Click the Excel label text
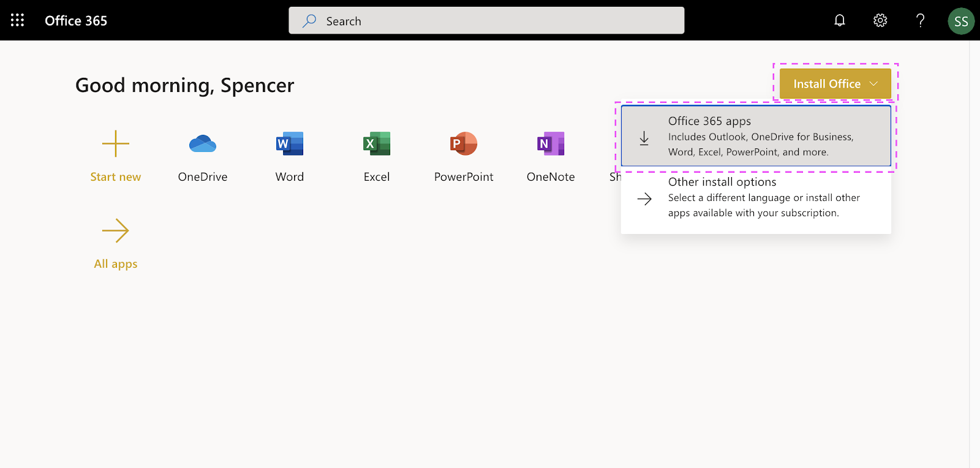This screenshot has height=468, width=980. coord(377,177)
